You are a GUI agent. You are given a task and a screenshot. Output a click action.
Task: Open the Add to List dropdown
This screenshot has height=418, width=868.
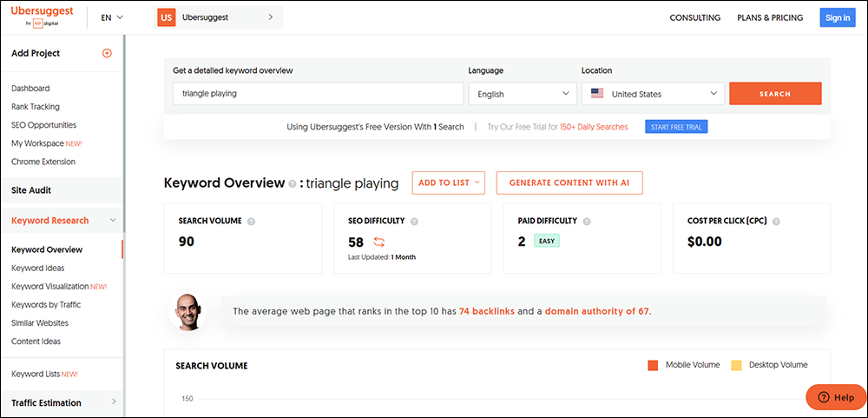(449, 183)
